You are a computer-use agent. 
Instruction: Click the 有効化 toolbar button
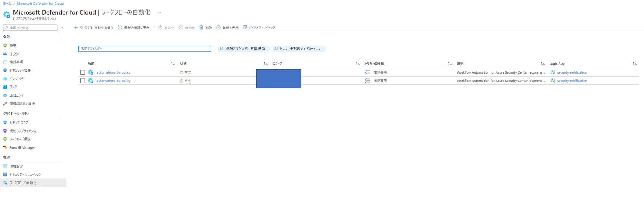pos(167,28)
